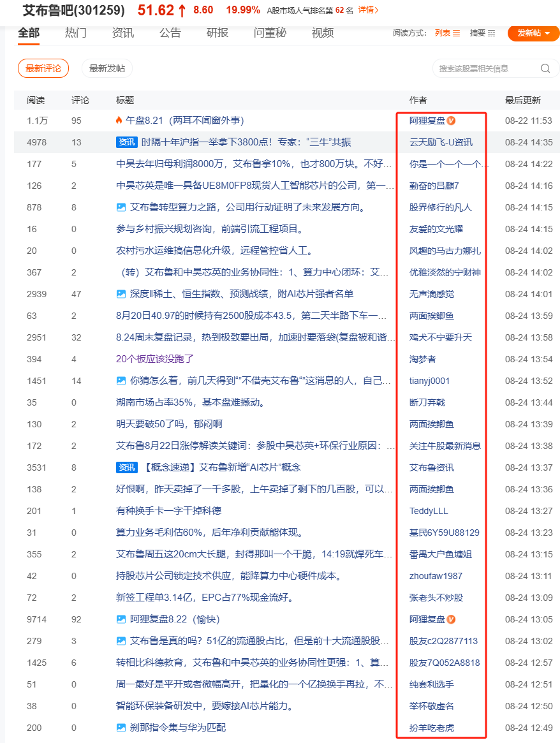560x743 pixels.
Task: Open post 8.24周末复盘记录
Action: click(255, 337)
